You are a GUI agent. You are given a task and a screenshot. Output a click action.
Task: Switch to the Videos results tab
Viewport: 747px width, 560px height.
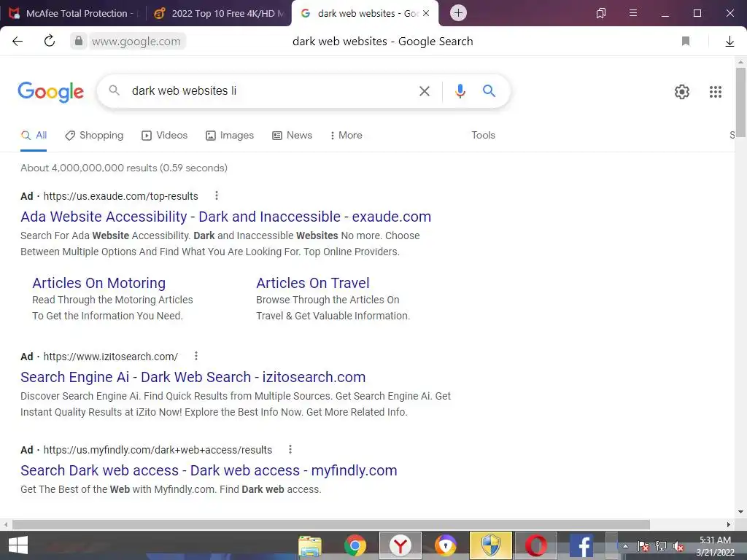click(164, 135)
